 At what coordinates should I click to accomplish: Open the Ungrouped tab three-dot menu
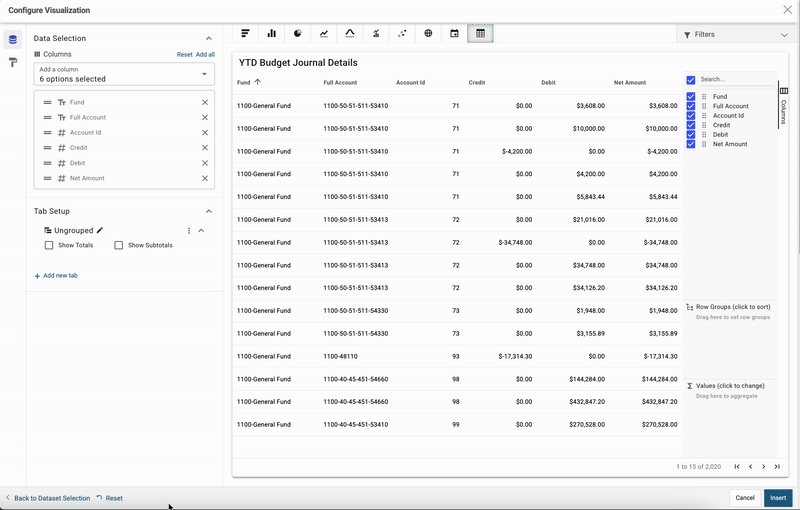click(x=189, y=231)
